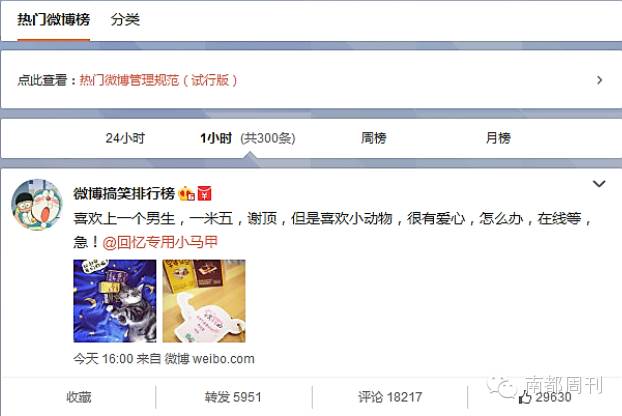Click 转发 5951 repost button

click(x=233, y=397)
